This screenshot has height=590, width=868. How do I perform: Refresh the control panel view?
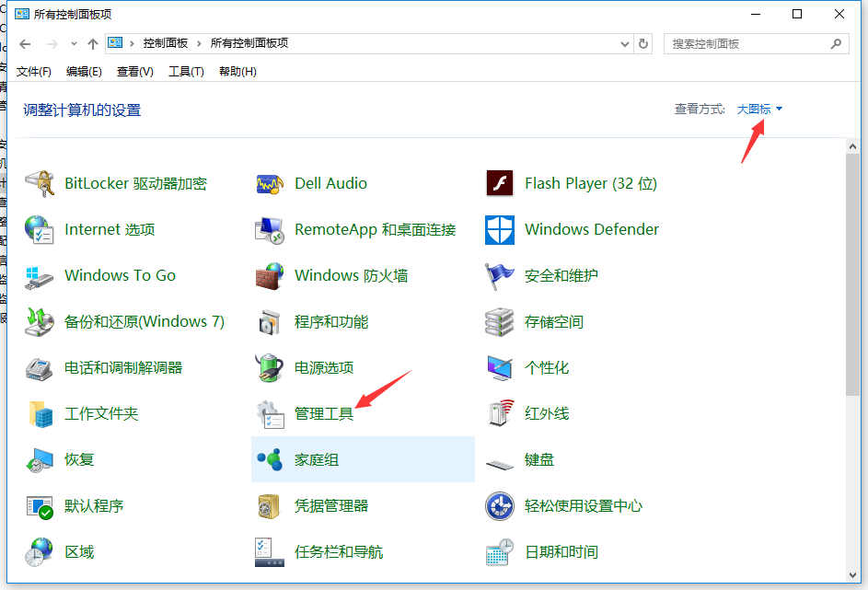click(x=643, y=44)
